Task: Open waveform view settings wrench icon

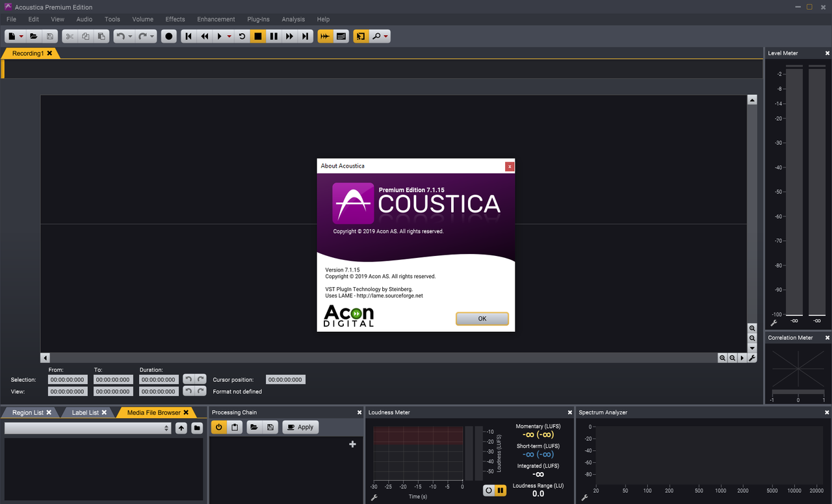Action: point(752,358)
